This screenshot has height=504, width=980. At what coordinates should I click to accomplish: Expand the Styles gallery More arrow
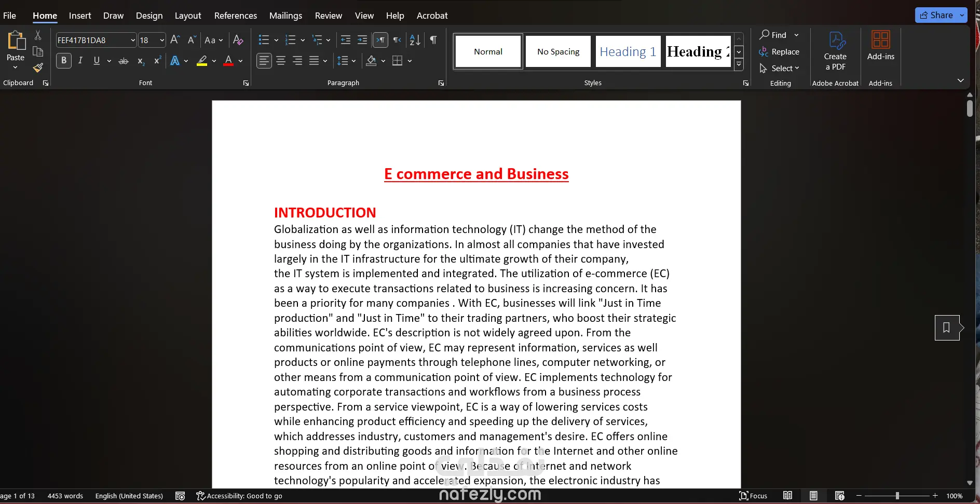[739, 64]
